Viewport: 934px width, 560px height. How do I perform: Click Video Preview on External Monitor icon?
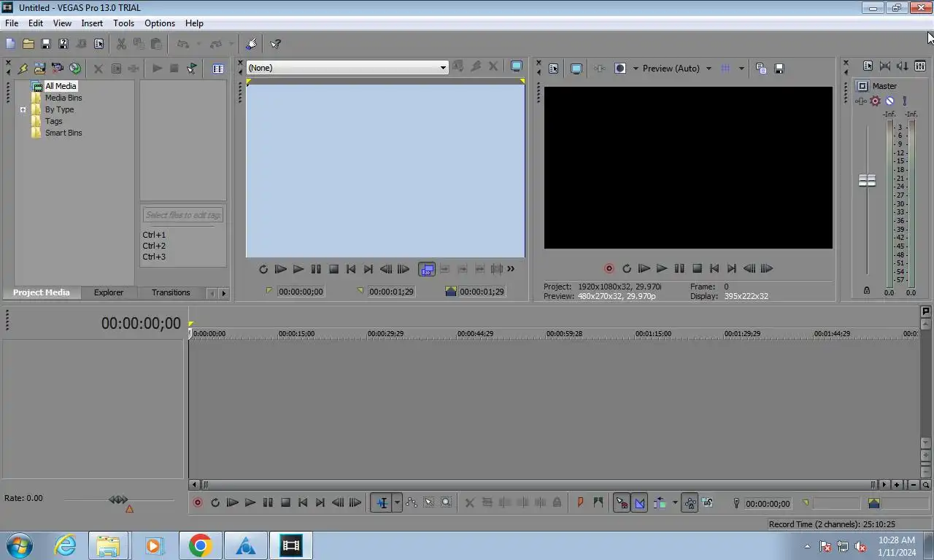(576, 69)
